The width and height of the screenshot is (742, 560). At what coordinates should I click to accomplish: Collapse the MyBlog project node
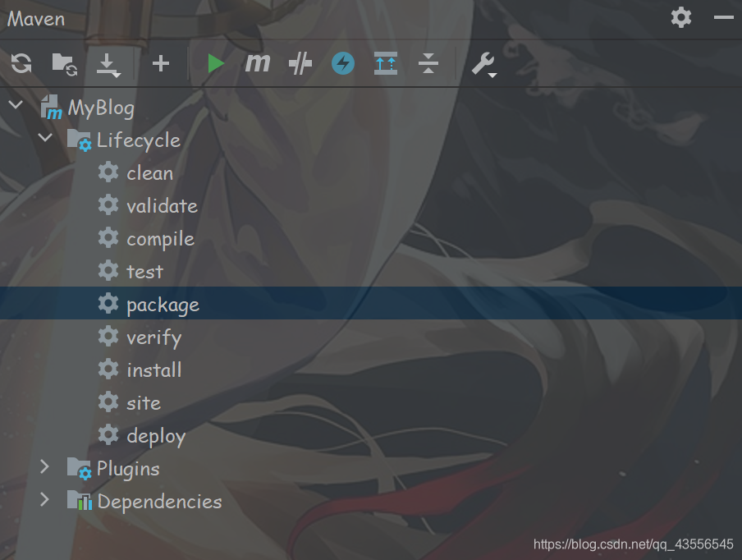tap(16, 104)
